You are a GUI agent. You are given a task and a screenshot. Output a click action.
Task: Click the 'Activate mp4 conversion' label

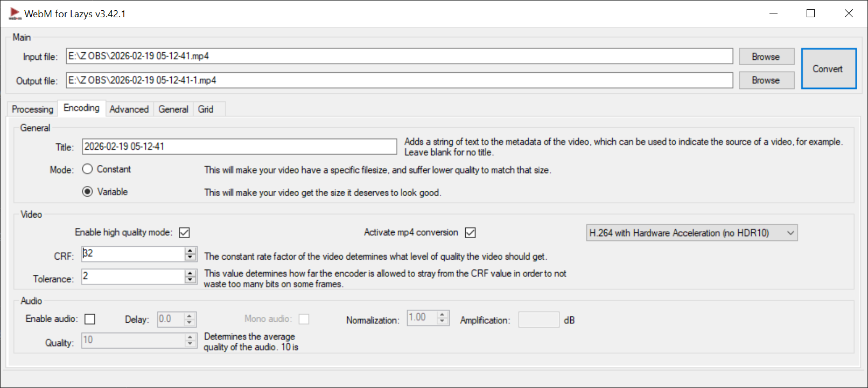tap(411, 232)
